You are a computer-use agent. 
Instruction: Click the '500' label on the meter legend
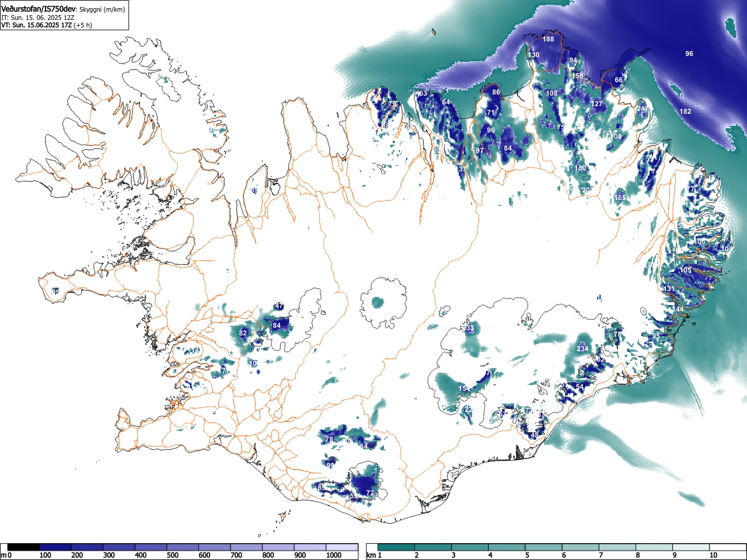click(x=172, y=555)
